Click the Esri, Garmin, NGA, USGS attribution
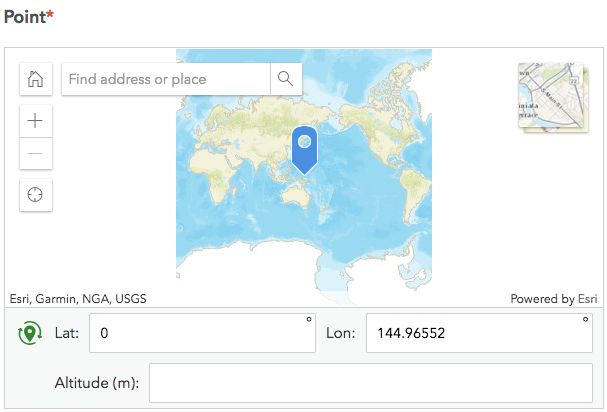Screen dimensions: 607x412 coord(78,299)
